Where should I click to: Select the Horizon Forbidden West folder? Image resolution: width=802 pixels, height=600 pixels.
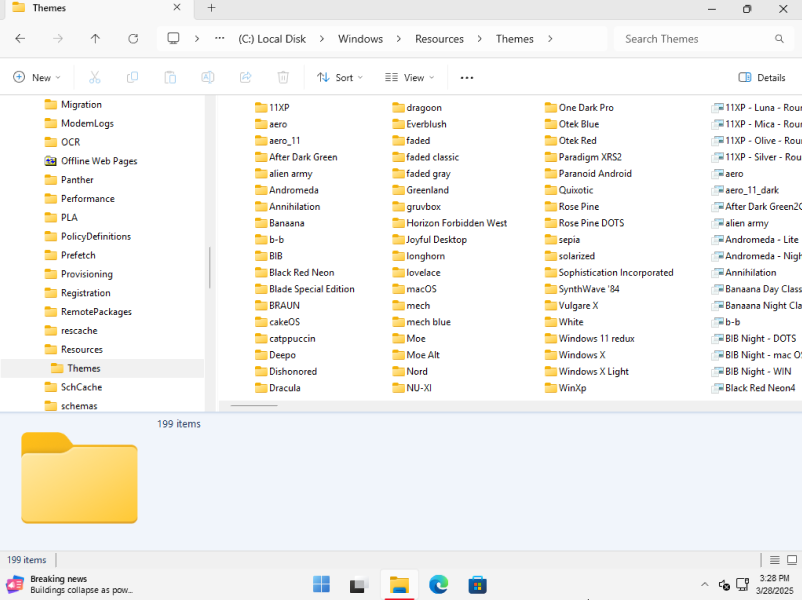coord(450,223)
